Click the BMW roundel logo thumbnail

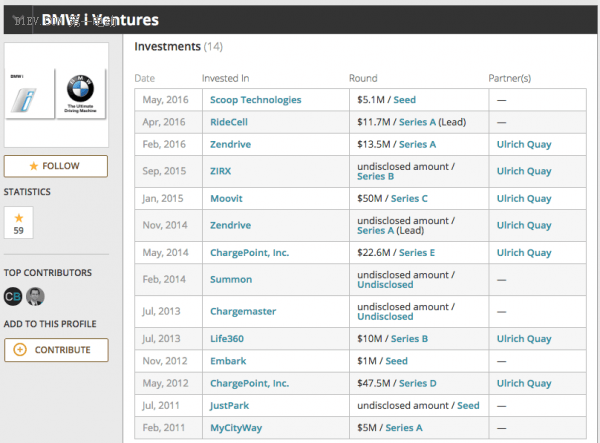(x=81, y=94)
